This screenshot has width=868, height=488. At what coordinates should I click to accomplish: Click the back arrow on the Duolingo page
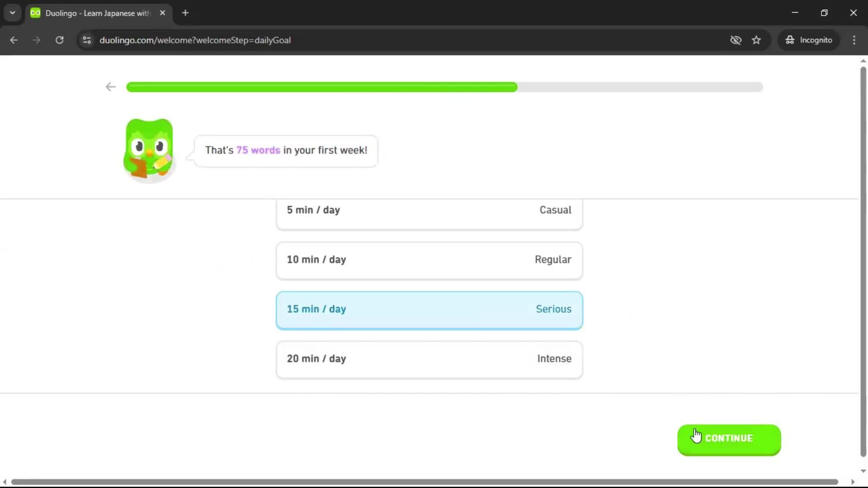pyautogui.click(x=110, y=87)
